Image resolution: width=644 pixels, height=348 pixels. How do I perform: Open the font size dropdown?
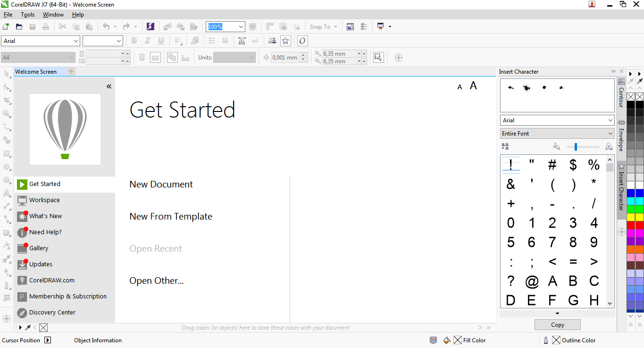click(119, 41)
